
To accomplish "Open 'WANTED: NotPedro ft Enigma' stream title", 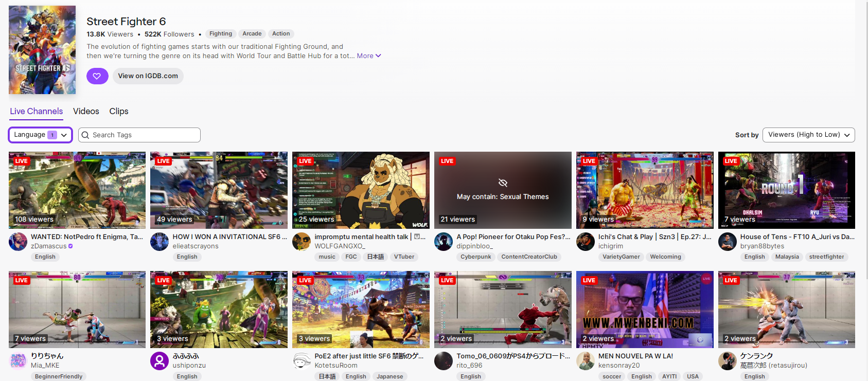I will pyautogui.click(x=87, y=237).
